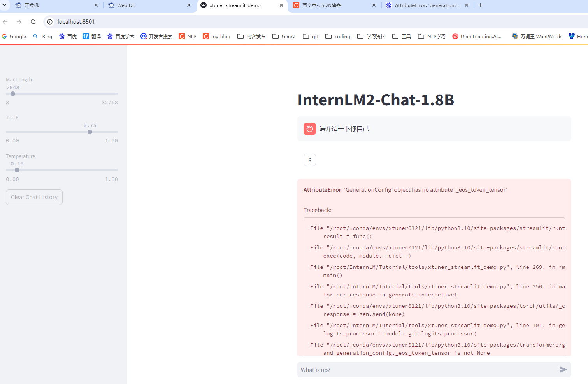Screen dimensions: 588x384
Task: Click the localhost:8501 address bar
Action: click(x=315, y=22)
